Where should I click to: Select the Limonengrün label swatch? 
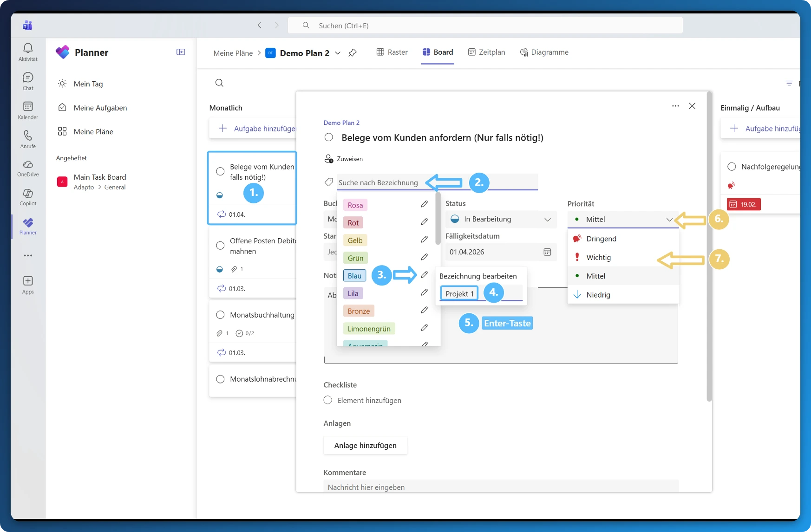[369, 328]
